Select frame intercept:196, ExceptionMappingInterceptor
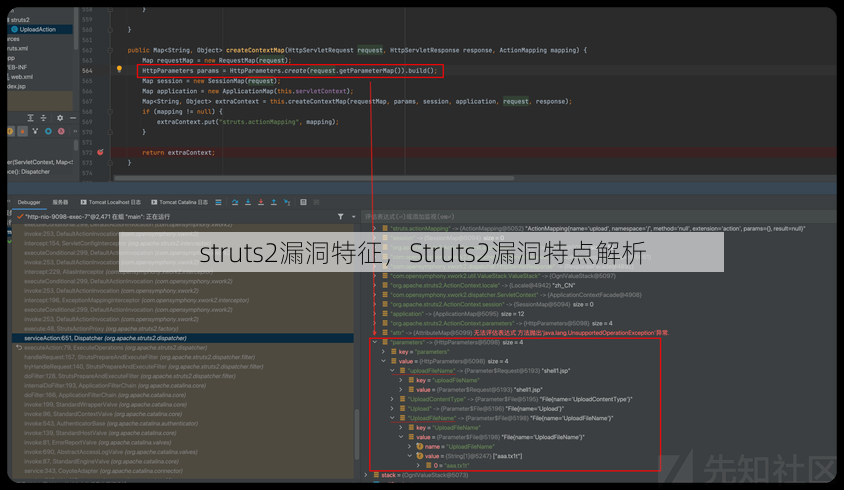Image resolution: width=844 pixels, height=490 pixels. point(182,300)
